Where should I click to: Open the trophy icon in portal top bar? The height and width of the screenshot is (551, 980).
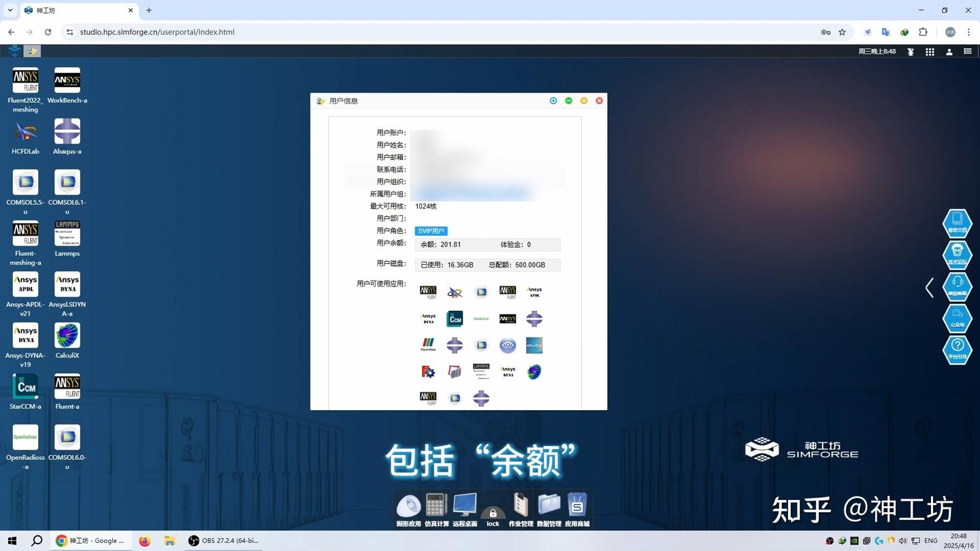[x=911, y=52]
